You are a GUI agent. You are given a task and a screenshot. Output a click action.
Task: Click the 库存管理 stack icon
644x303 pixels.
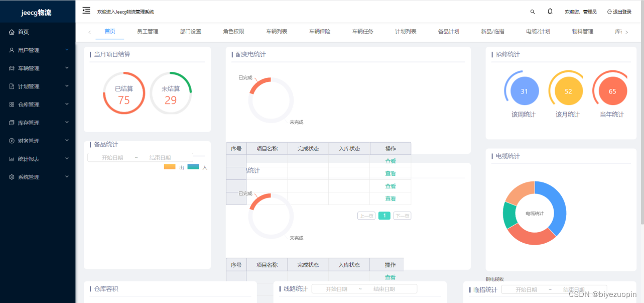[x=12, y=123]
